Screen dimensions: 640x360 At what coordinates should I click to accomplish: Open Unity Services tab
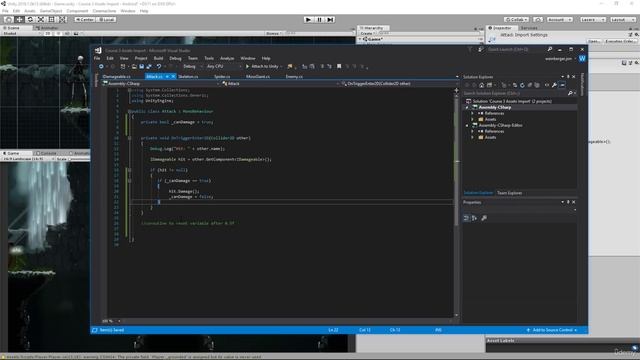(x=529, y=28)
